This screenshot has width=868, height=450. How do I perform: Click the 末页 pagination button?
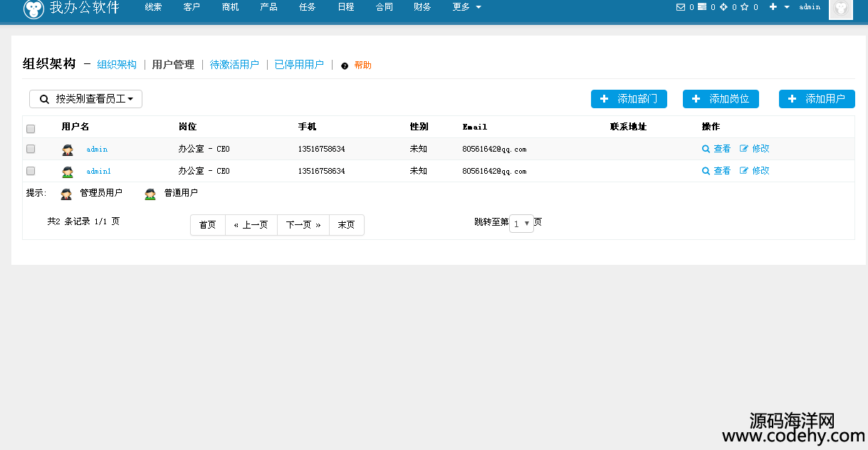pos(347,225)
